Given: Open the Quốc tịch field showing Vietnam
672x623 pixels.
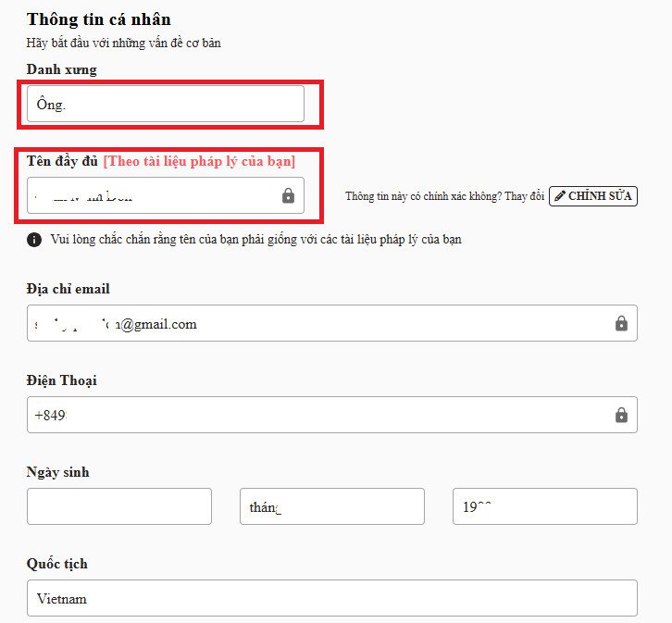Looking at the screenshot, I should click(x=331, y=598).
